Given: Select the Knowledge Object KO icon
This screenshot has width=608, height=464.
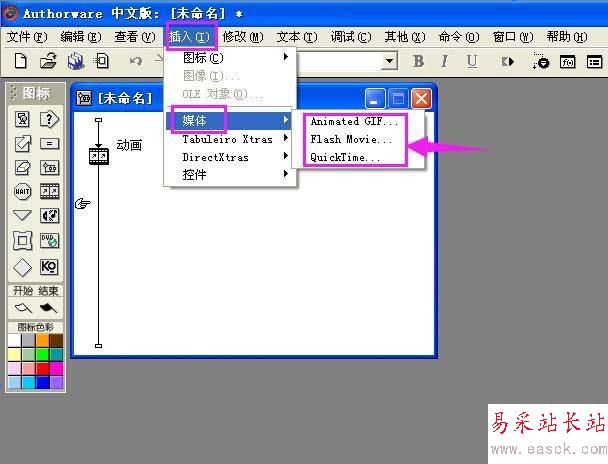Looking at the screenshot, I should [49, 267].
